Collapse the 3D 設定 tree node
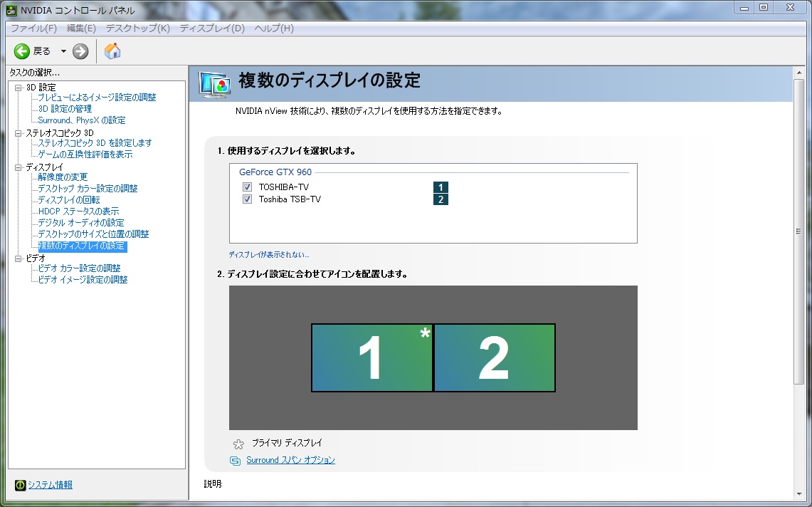This screenshot has width=812, height=507. 18,88
